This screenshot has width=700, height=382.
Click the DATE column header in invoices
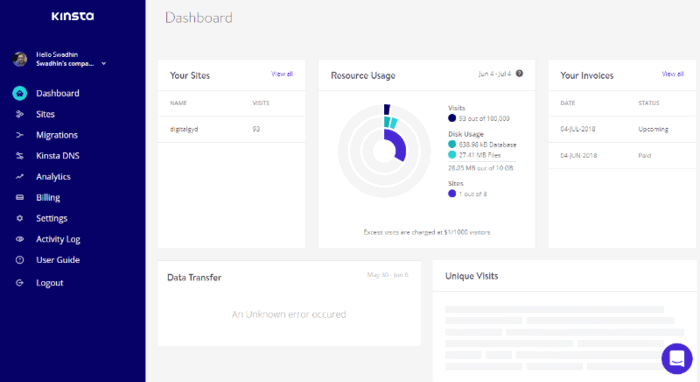click(567, 103)
